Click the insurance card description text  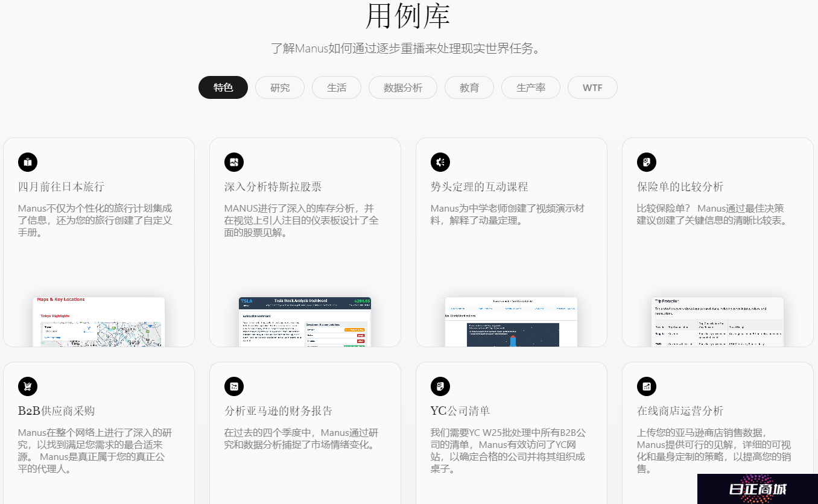712,214
